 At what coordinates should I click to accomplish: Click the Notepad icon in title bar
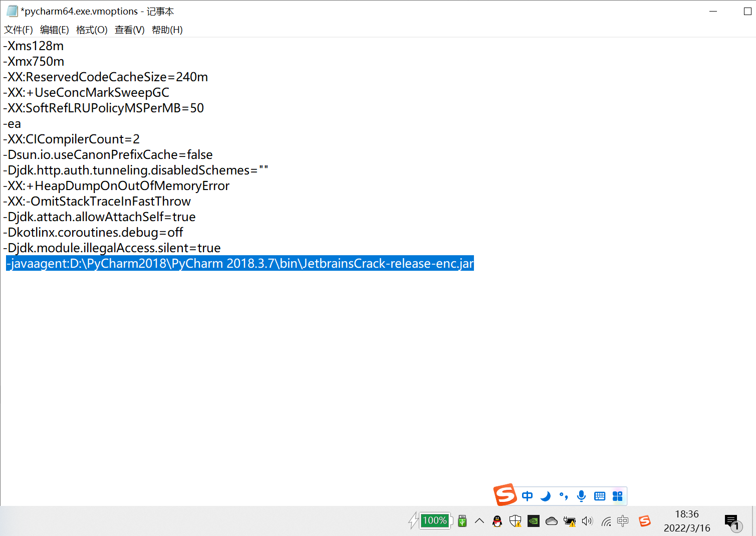pos(12,11)
